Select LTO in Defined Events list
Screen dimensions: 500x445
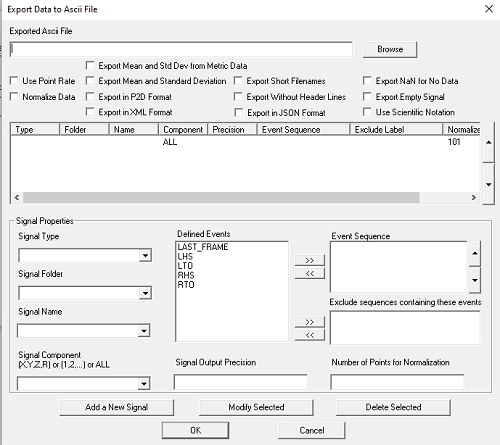pos(185,266)
